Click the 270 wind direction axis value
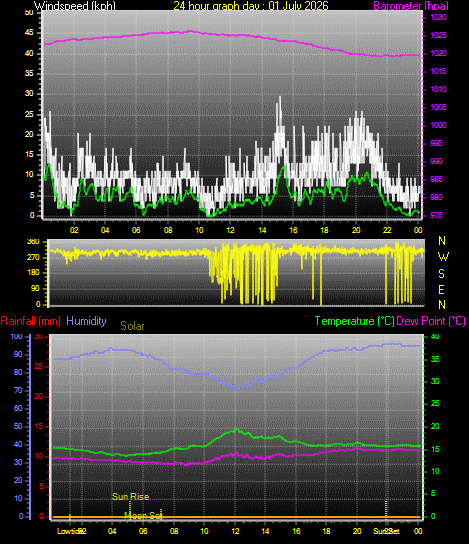Image resolution: width=469 pixels, height=544 pixels. [33, 258]
